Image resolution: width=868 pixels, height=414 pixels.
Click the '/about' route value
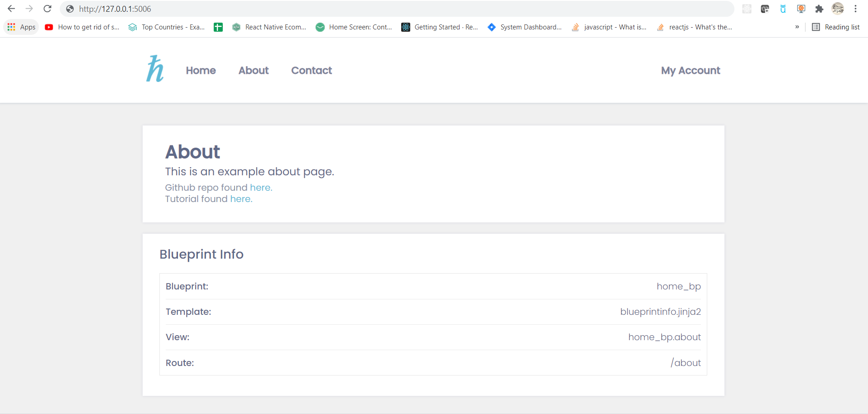pyautogui.click(x=686, y=363)
